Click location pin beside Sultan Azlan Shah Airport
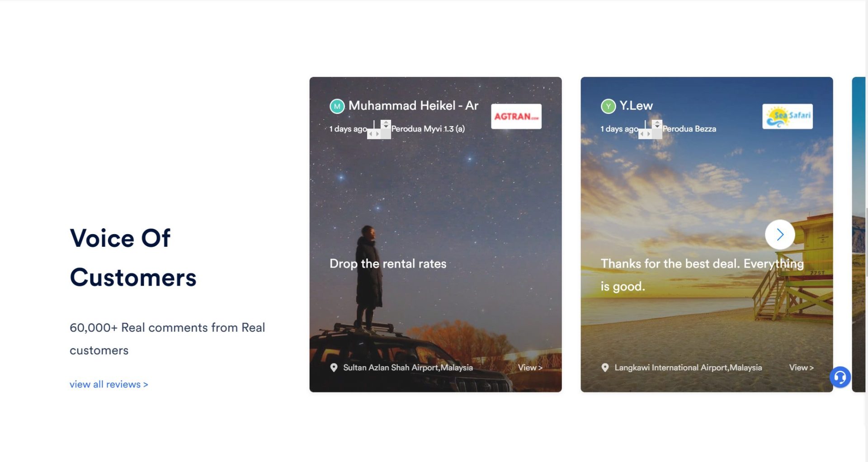 point(334,368)
